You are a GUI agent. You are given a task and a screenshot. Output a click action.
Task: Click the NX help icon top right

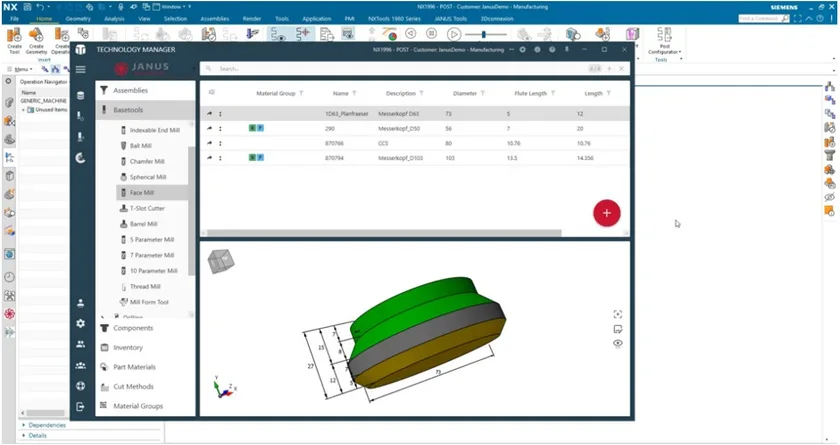pos(820,18)
